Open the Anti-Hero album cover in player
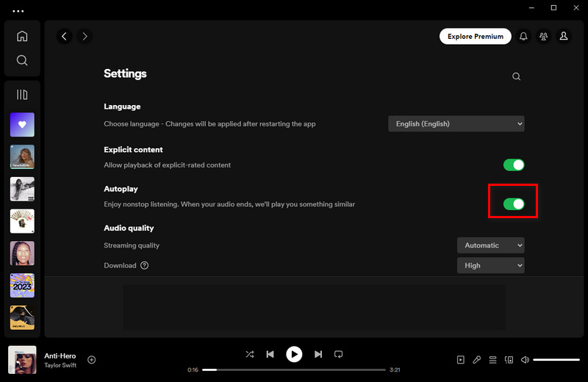Viewport: 588px width, 382px height. pos(22,360)
